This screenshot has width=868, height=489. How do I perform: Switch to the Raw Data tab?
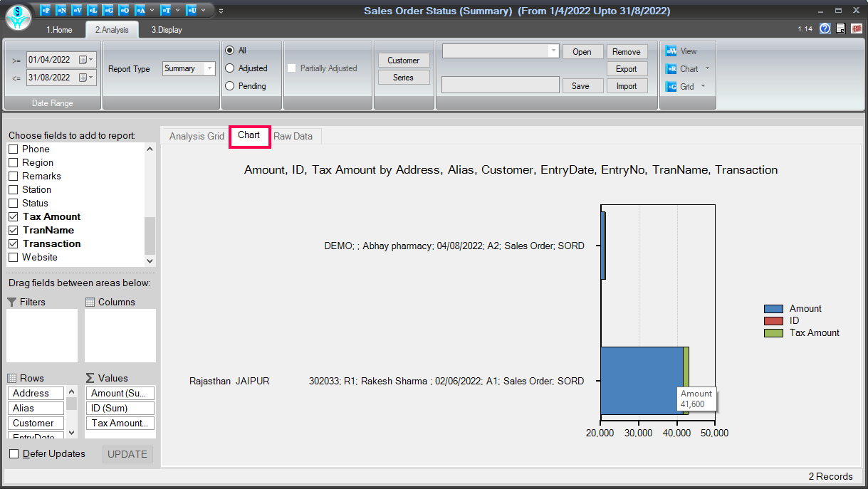pyautogui.click(x=293, y=136)
